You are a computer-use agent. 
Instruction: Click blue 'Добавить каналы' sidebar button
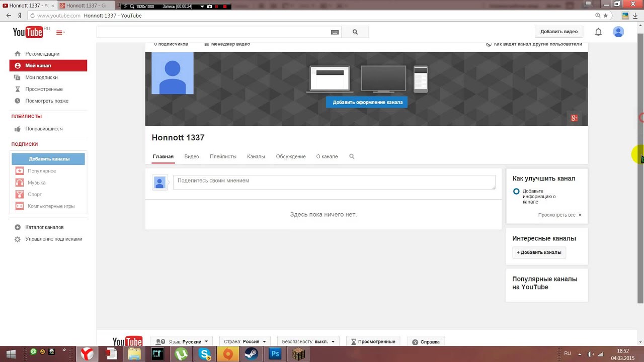[48, 159]
